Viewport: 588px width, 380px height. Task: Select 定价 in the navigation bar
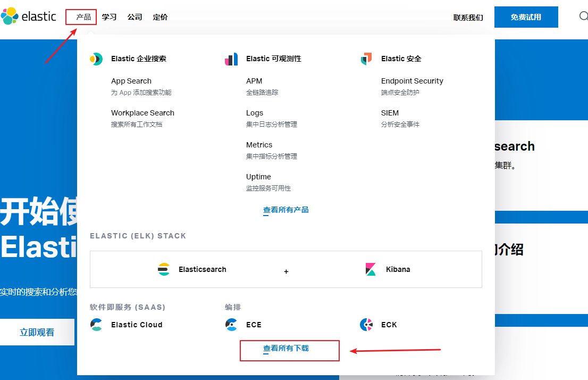tap(160, 17)
